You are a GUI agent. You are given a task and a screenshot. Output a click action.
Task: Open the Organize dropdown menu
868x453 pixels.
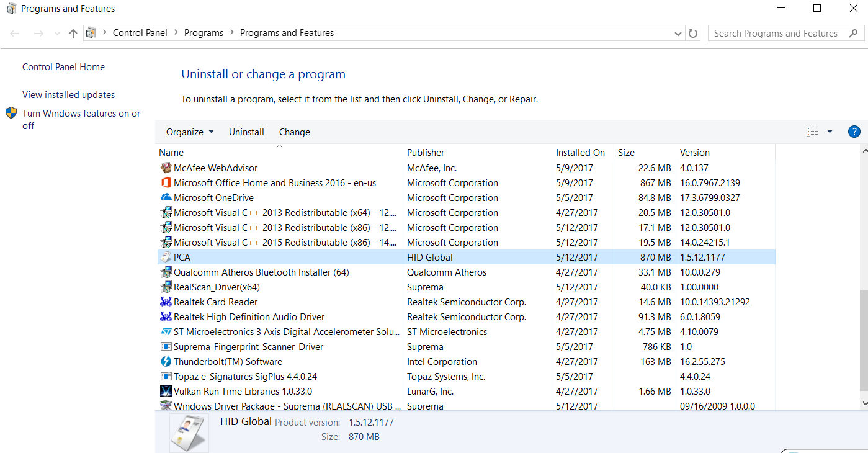(x=190, y=132)
